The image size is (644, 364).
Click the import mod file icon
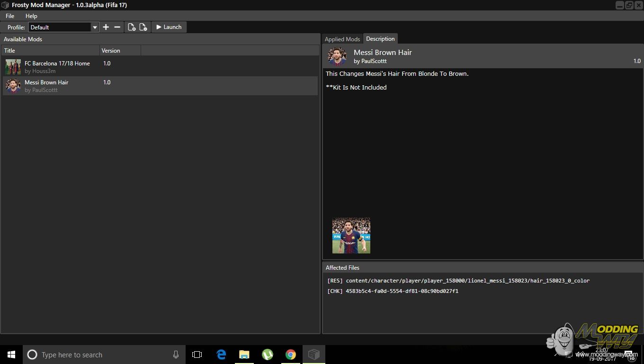pos(132,27)
